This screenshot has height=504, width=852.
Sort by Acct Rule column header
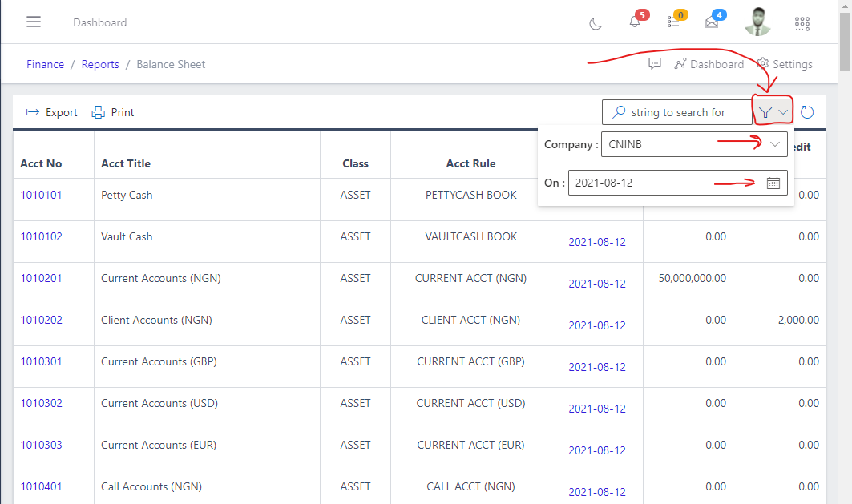pyautogui.click(x=470, y=163)
